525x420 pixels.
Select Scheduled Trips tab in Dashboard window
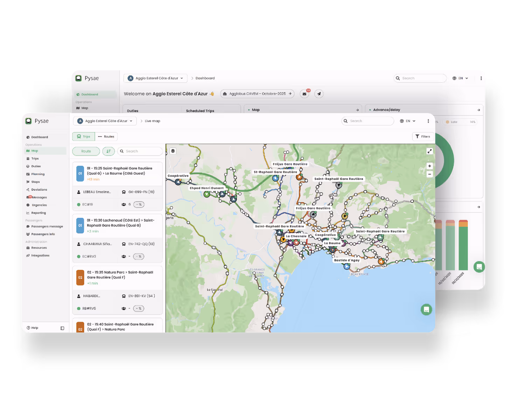[200, 111]
